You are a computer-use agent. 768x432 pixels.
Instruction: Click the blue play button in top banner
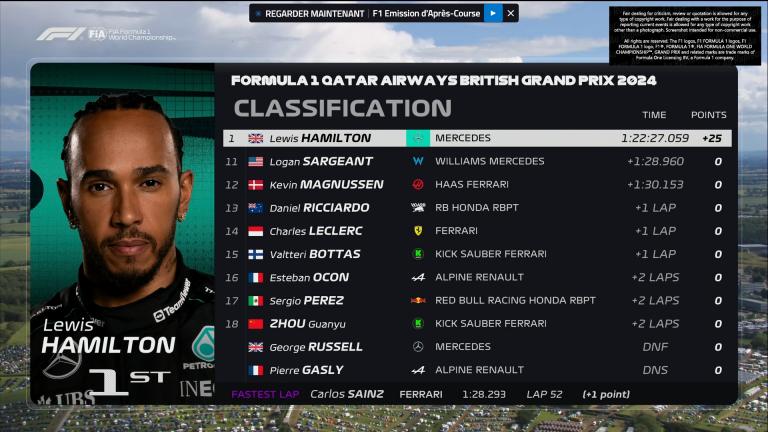tap(493, 13)
